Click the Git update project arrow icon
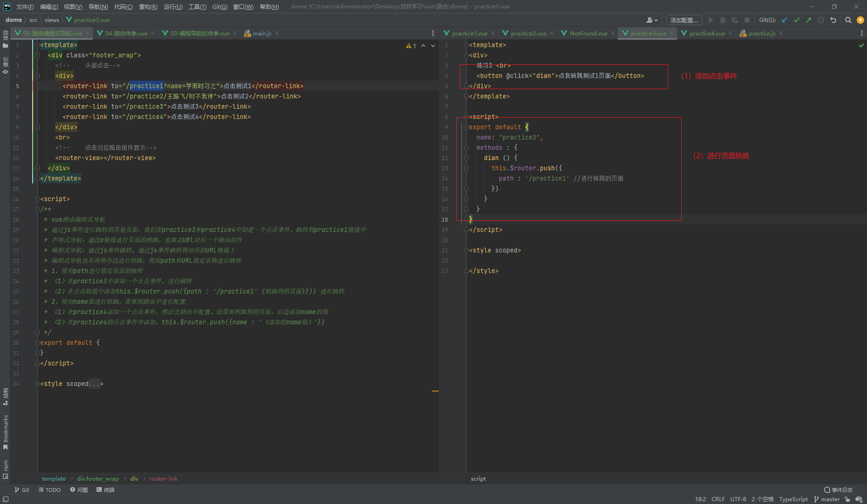This screenshot has width=867, height=504. [x=784, y=20]
